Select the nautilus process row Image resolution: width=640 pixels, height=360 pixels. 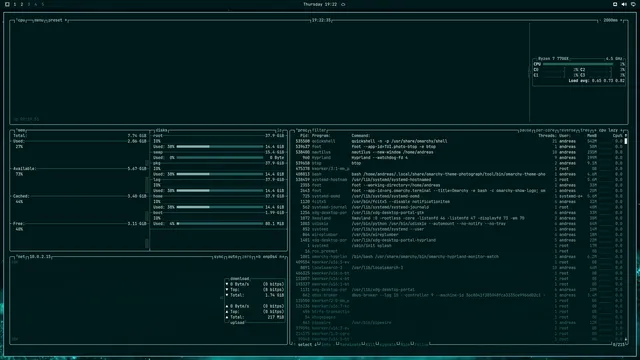pos(459,152)
